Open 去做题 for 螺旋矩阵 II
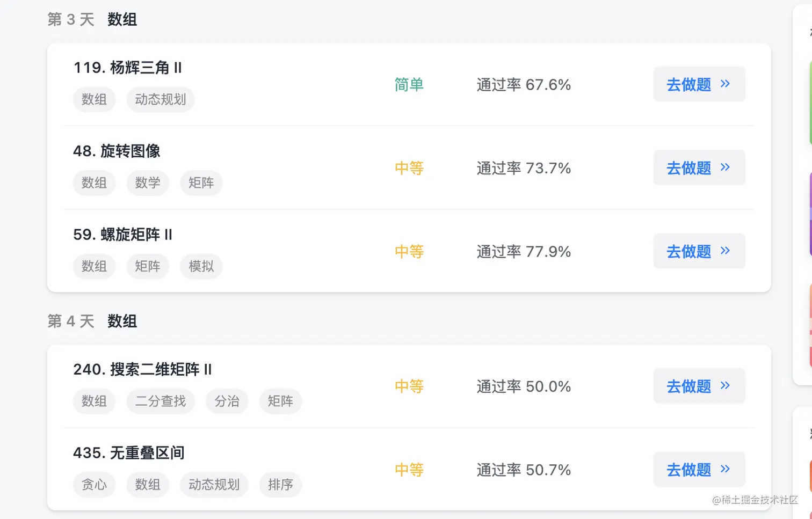This screenshot has width=812, height=519. [x=699, y=251]
